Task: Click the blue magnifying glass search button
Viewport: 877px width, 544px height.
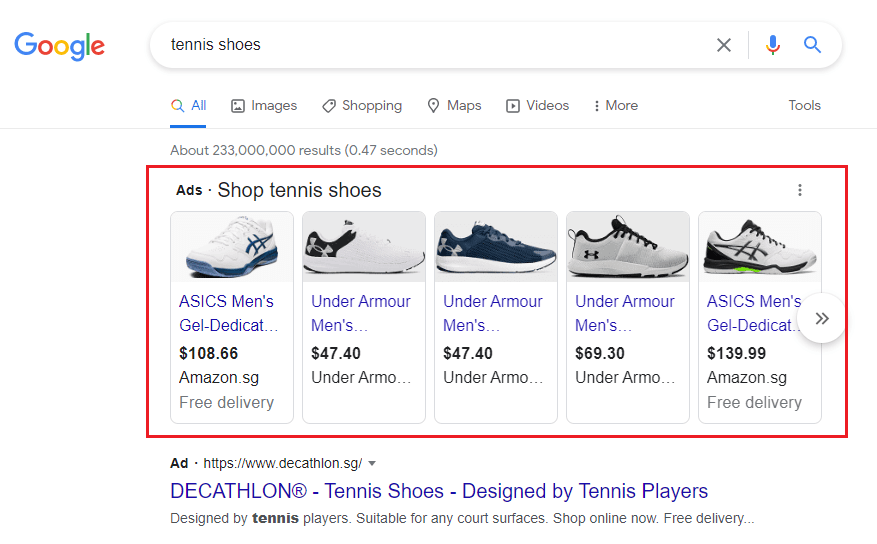Action: (813, 45)
